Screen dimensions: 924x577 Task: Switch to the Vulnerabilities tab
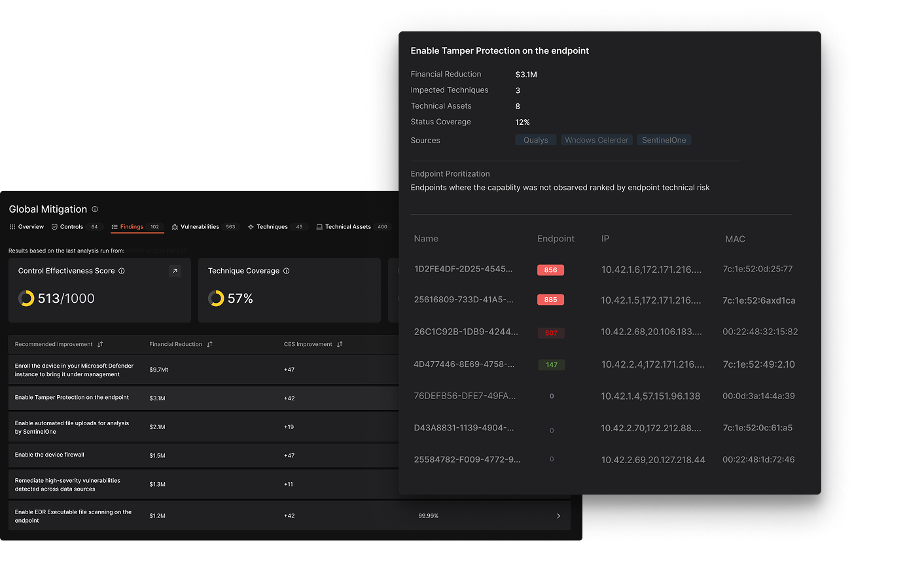(201, 226)
